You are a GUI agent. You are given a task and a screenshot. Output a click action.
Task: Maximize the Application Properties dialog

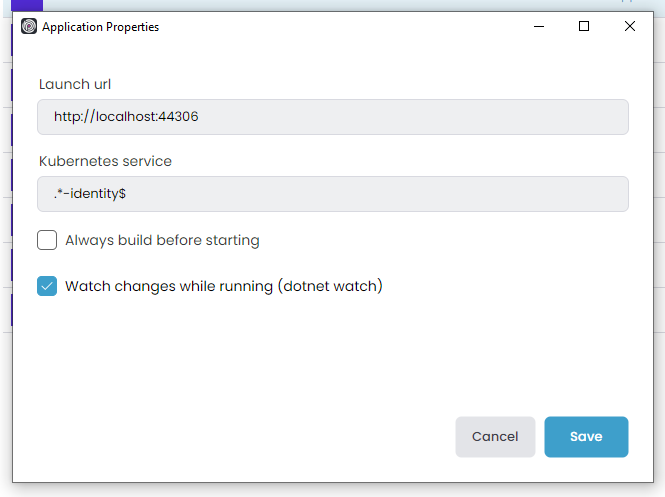tap(584, 27)
